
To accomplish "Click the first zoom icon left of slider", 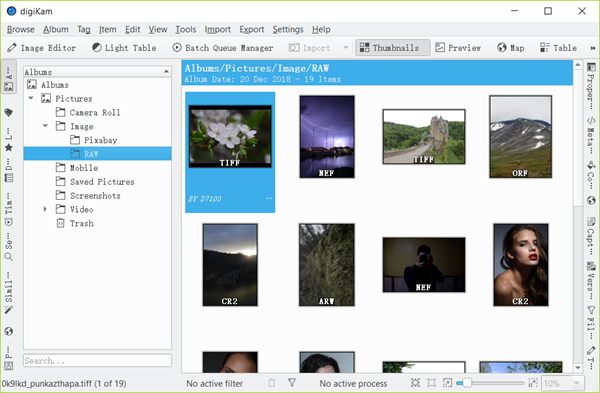I will click(415, 383).
